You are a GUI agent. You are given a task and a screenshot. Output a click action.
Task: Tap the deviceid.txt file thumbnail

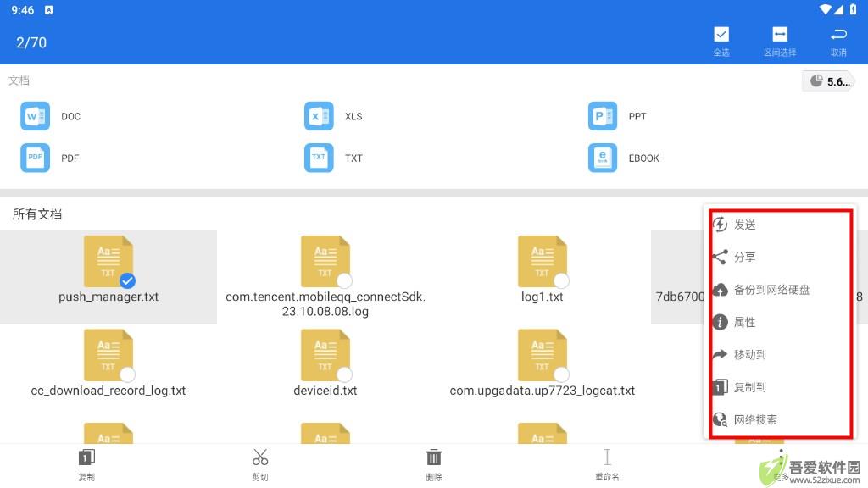pos(325,355)
